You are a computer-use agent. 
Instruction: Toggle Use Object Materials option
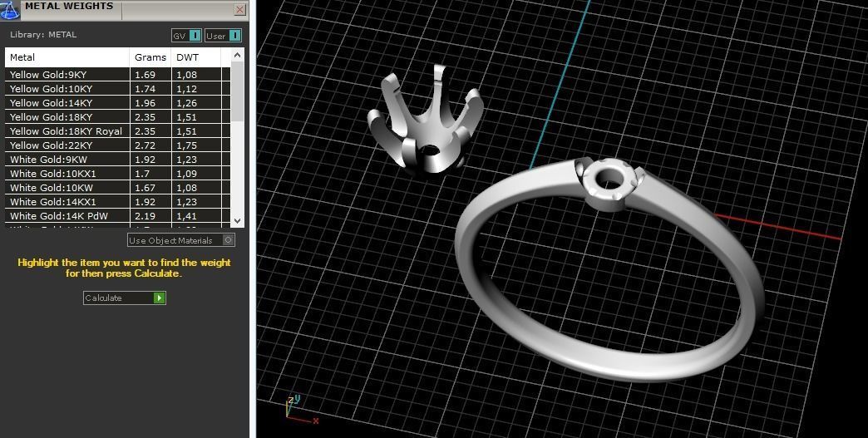click(181, 240)
